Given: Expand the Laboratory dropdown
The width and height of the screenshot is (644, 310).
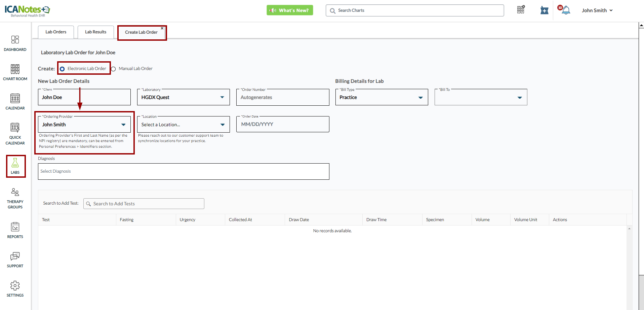Looking at the screenshot, I should (222, 97).
